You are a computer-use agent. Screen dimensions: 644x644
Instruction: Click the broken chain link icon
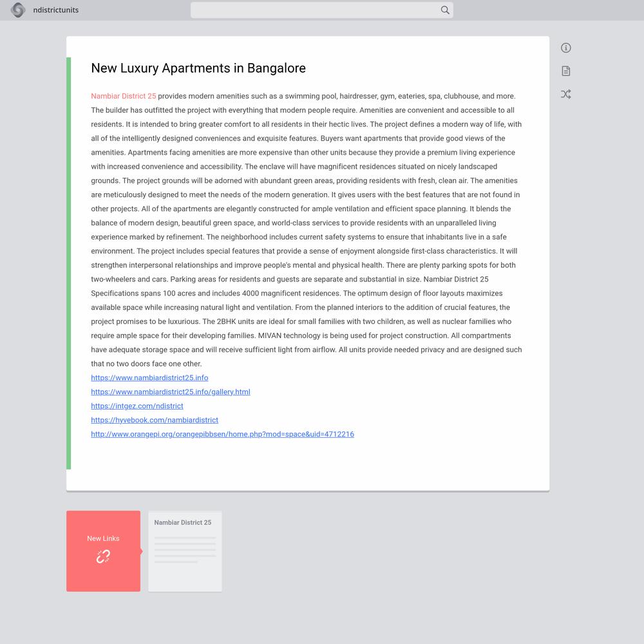pos(103,556)
